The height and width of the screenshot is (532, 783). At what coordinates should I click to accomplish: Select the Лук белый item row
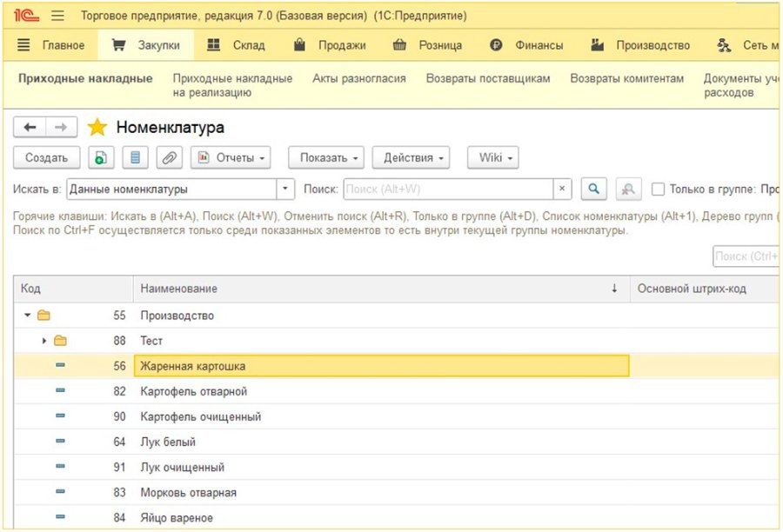pos(396,442)
